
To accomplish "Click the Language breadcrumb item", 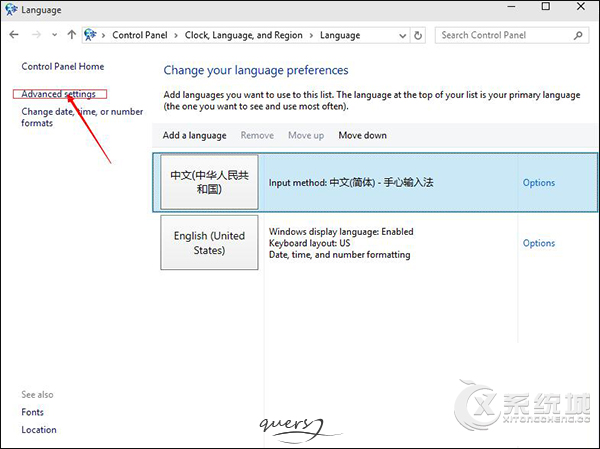I will pyautogui.click(x=340, y=35).
